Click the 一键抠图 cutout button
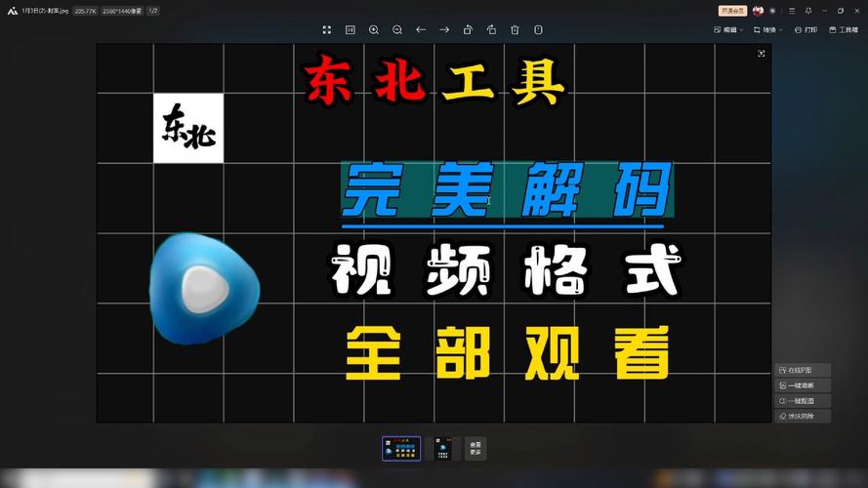 [x=803, y=401]
